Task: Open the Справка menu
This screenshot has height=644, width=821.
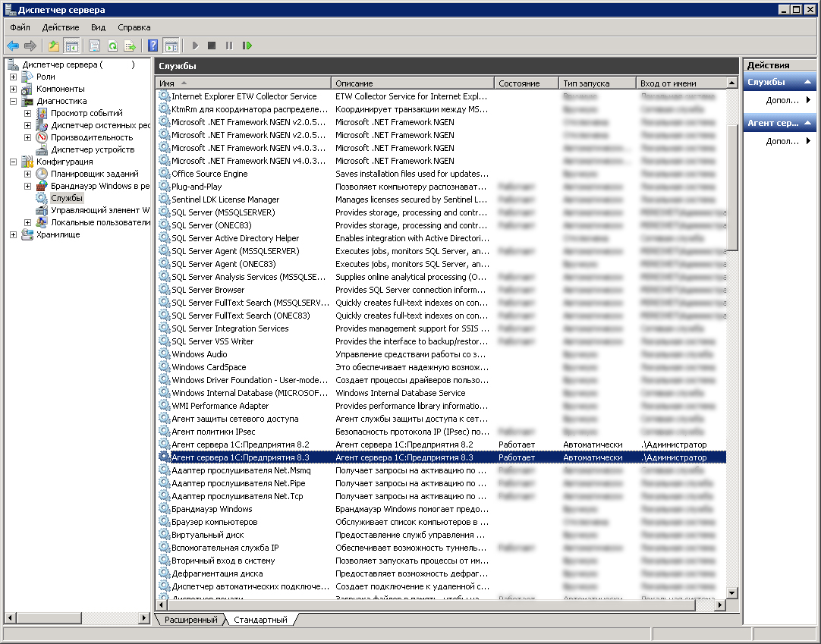Action: [134, 27]
